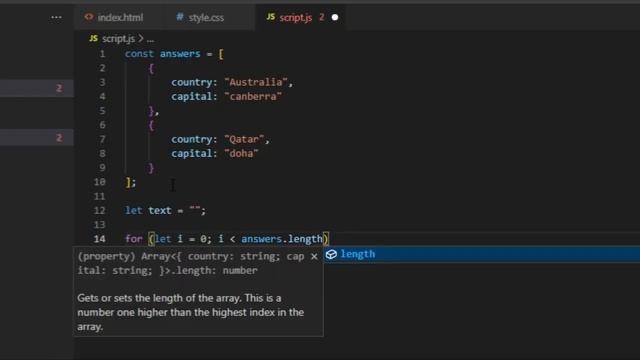Click "answers.length" on line 14

coord(282,239)
